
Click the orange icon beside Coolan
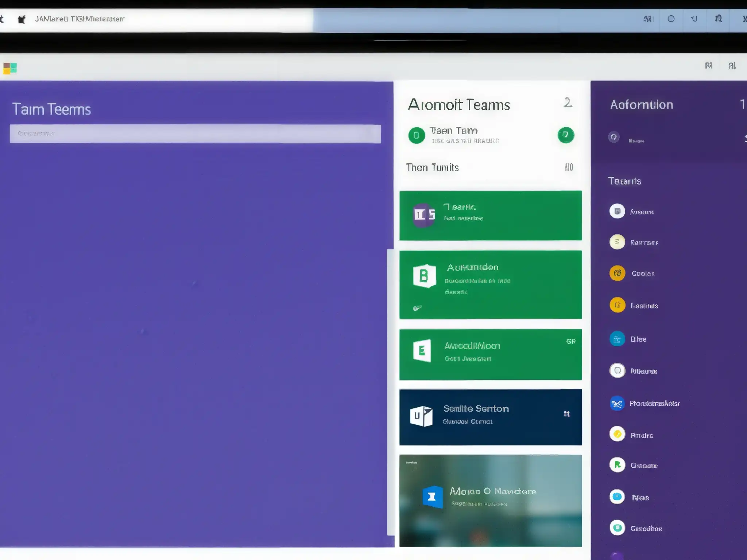tap(617, 273)
